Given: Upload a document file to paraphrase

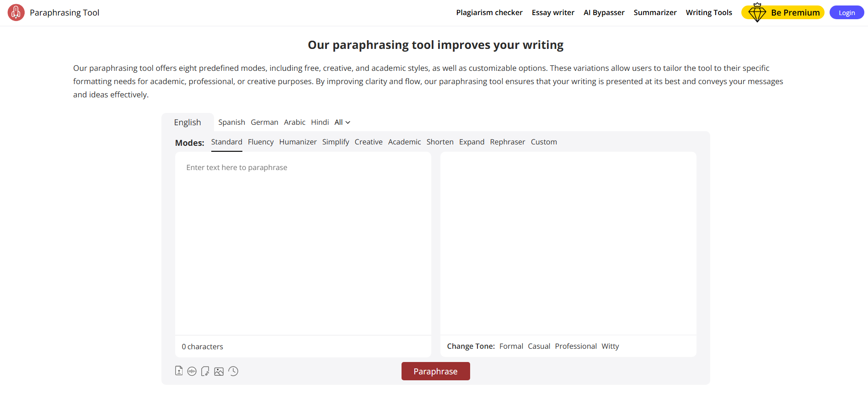Looking at the screenshot, I should click(x=179, y=371).
